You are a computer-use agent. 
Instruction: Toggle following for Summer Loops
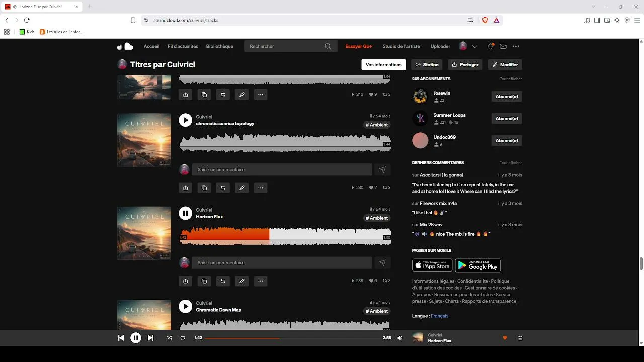pos(507,118)
